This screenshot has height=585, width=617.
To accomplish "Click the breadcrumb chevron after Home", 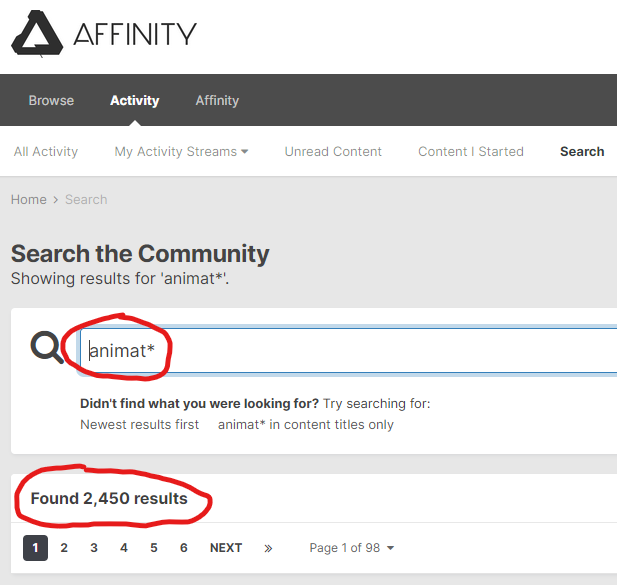I will pos(56,200).
